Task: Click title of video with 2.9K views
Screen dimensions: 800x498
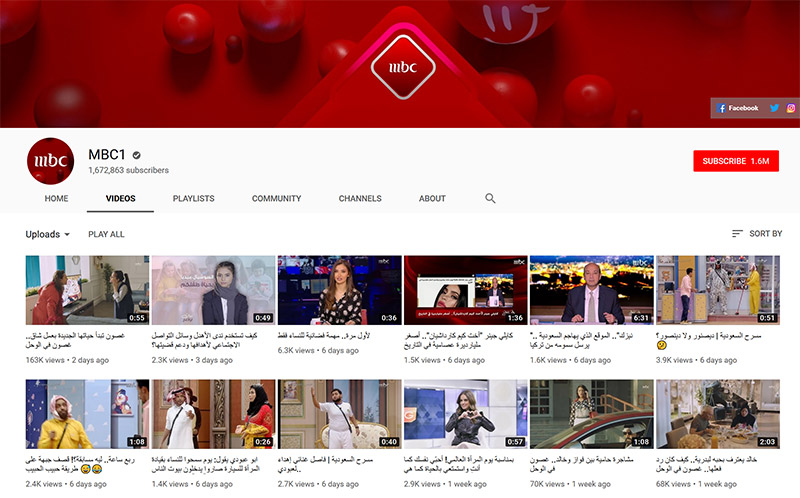Action: (459, 464)
